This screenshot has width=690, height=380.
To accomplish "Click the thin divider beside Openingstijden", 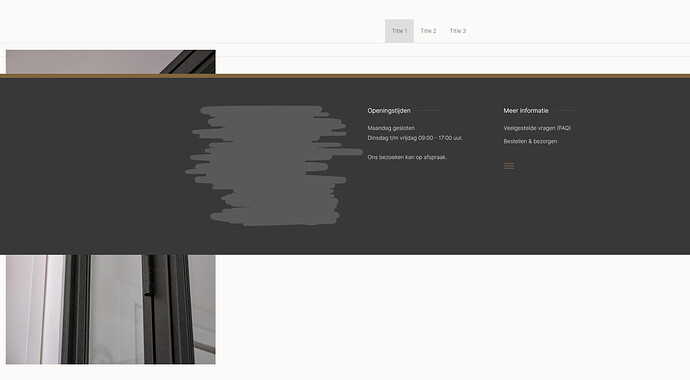I will [x=427, y=111].
